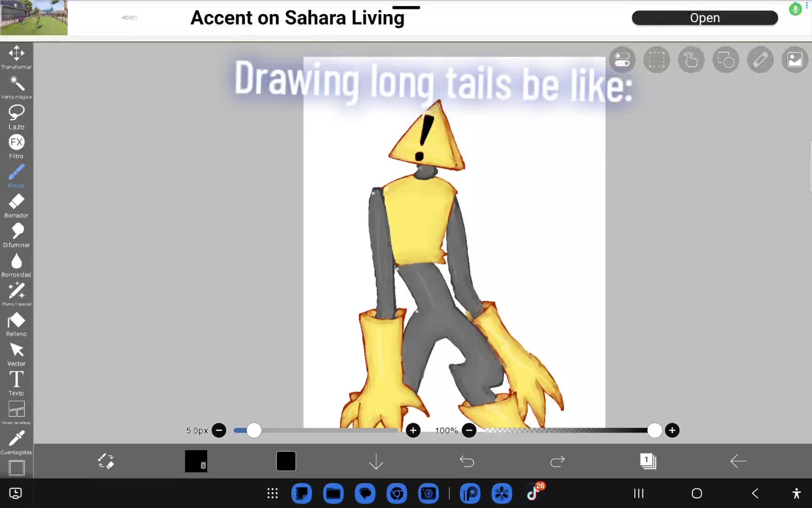
Task: Select the Borrosidad blur tool
Action: coord(16,265)
